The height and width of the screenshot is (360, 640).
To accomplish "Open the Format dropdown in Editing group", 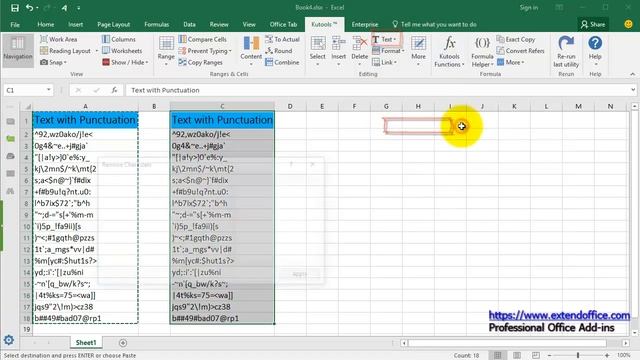I will tap(388, 51).
